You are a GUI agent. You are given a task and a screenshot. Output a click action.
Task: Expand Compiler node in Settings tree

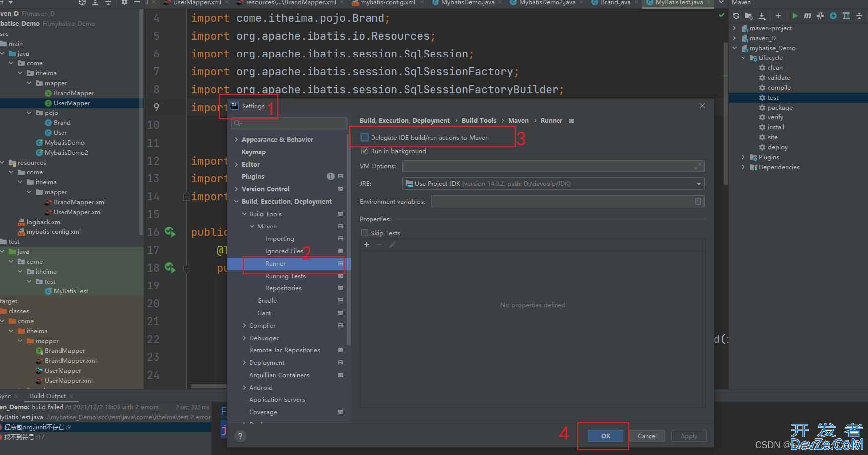coord(244,326)
